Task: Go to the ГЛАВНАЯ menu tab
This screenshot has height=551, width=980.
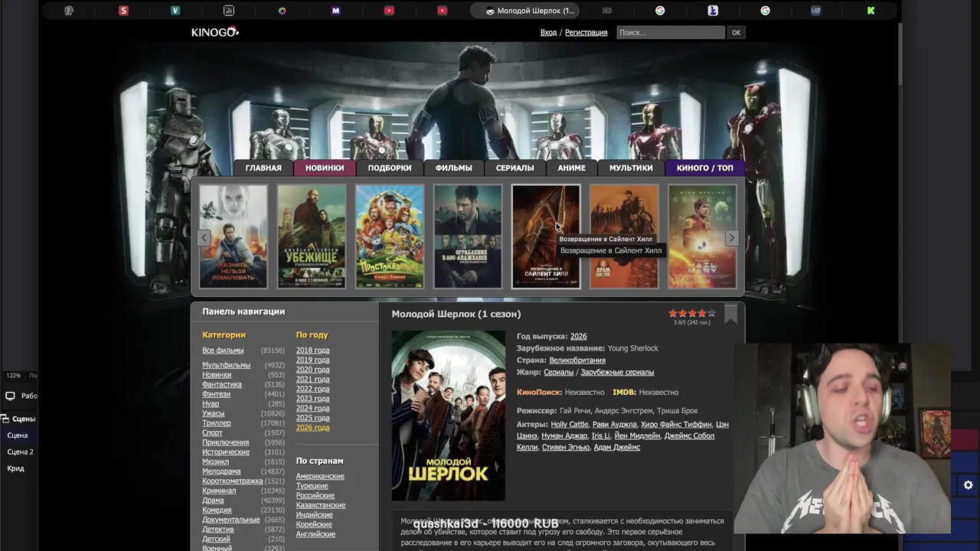Action: coord(263,168)
